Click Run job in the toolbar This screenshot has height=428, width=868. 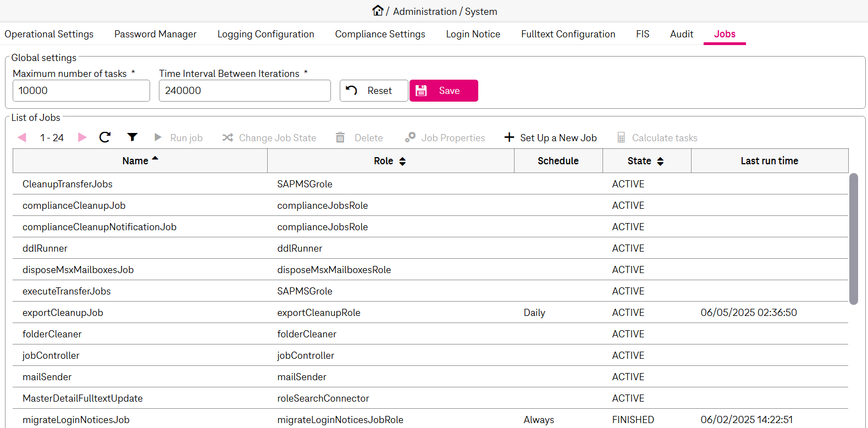179,138
